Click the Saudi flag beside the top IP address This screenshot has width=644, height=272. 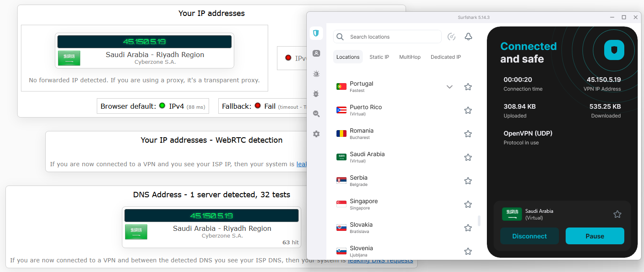(x=69, y=58)
